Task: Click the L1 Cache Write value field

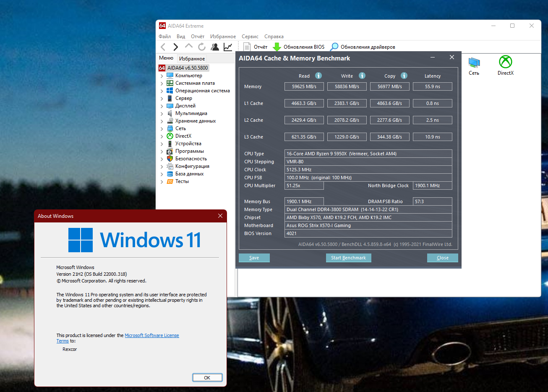Action: 347,103
